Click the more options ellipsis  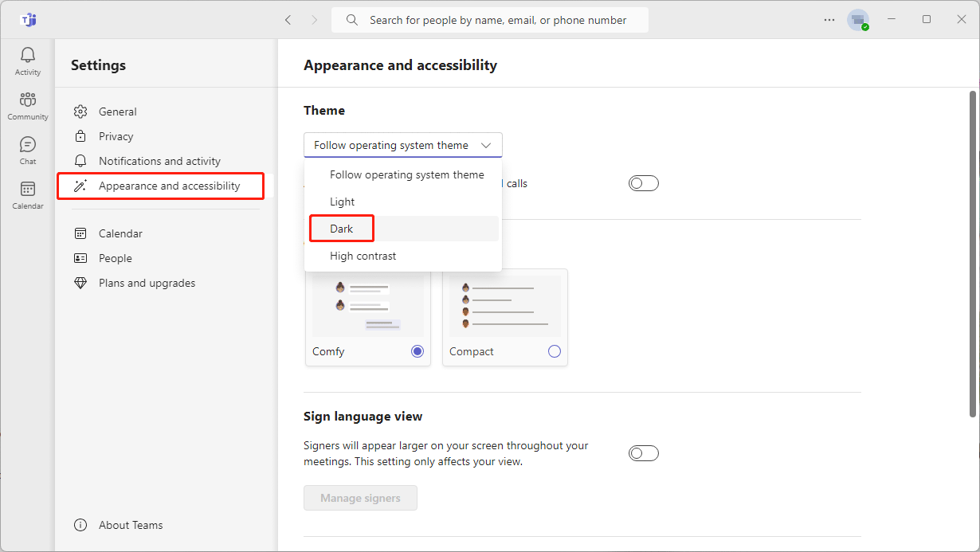pyautogui.click(x=829, y=20)
